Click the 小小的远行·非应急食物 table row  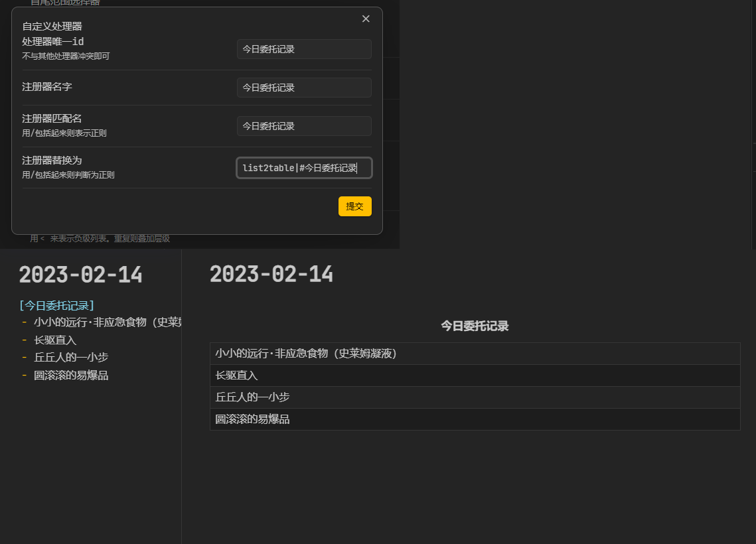(x=475, y=354)
